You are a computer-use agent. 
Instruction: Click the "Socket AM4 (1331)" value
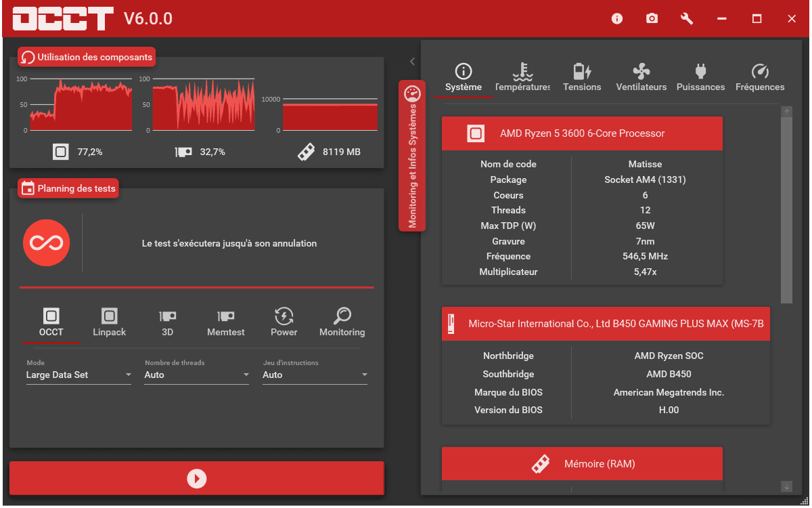[645, 179]
